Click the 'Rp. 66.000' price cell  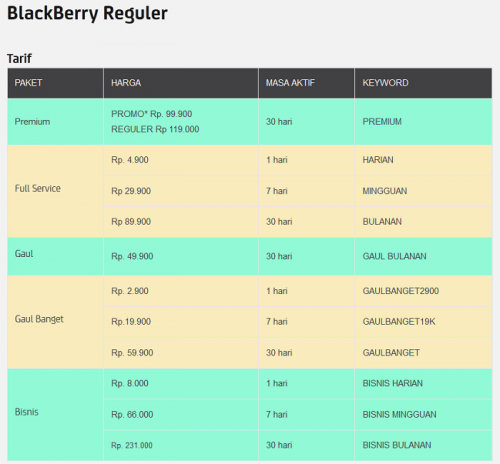(x=181, y=415)
